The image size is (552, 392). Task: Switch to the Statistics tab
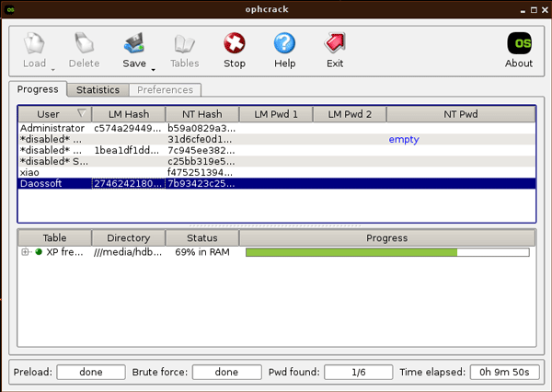click(98, 90)
